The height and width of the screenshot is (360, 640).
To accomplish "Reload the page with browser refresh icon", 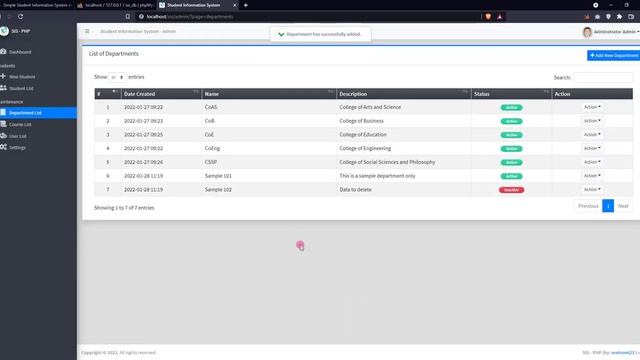I will (20, 17).
